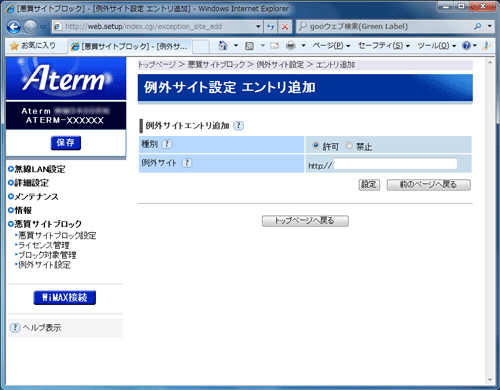This screenshot has width=500, height=390.
Task: Expand the feeds dropdown arrow
Action: pos(262,46)
